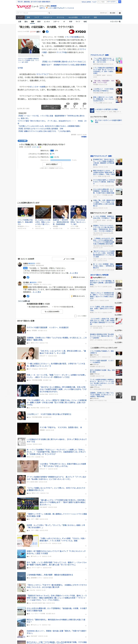Click the キーワードを入力 search field
Image resolution: width=138 pixels, height=644 pixels.
[x=32, y=13]
